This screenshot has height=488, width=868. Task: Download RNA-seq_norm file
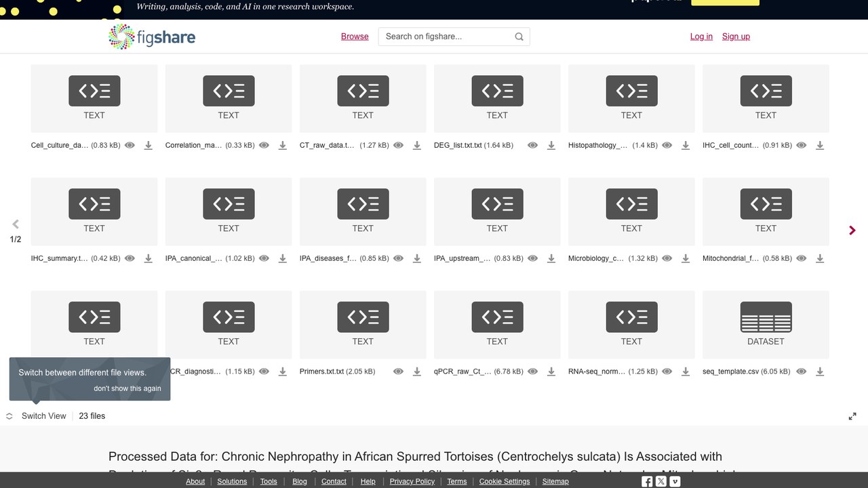(685, 371)
